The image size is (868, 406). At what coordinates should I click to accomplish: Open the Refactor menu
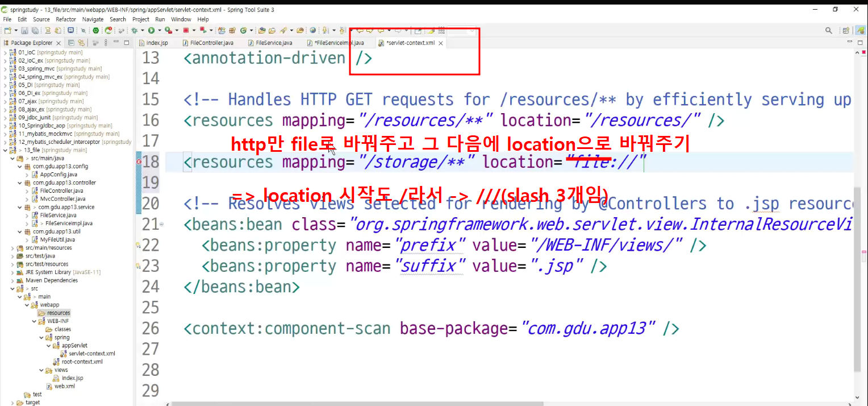click(66, 19)
